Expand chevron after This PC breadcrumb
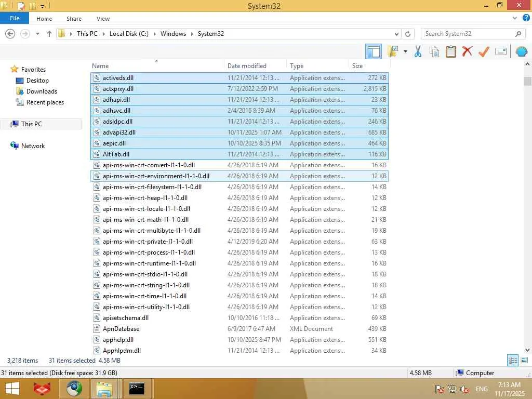The image size is (532, 399). pos(103,34)
